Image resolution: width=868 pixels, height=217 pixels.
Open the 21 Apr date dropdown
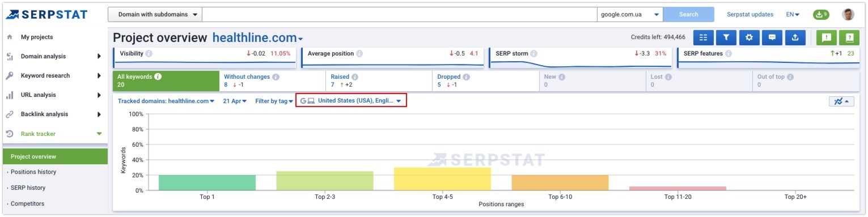click(x=235, y=101)
